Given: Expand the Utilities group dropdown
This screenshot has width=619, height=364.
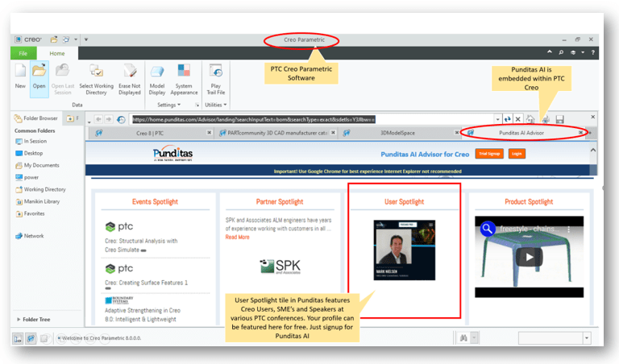Looking at the screenshot, I should point(215,105).
